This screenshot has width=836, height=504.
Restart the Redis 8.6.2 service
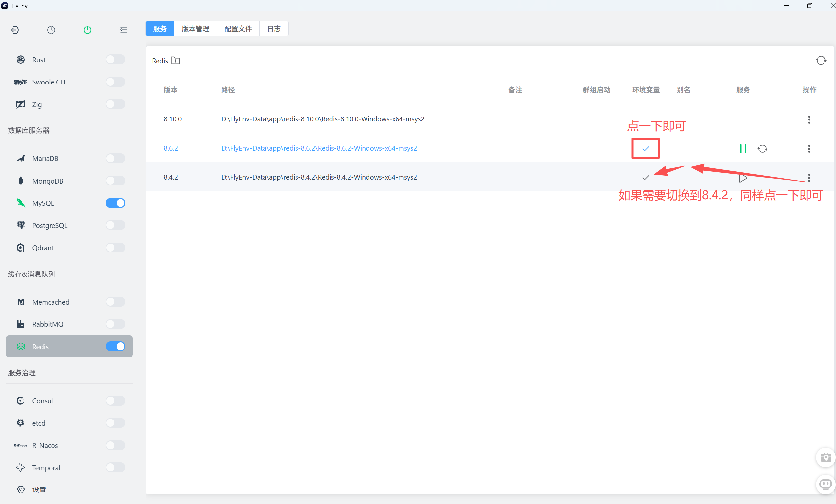[762, 149]
